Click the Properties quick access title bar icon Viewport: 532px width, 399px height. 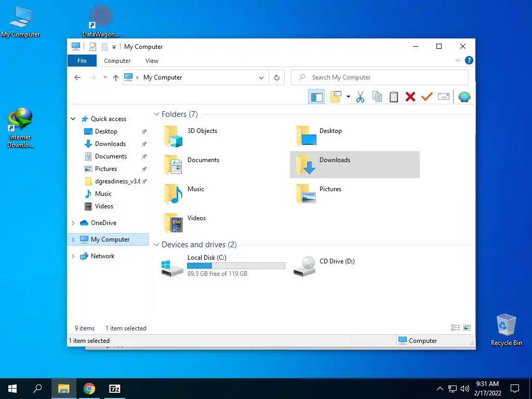coord(93,46)
